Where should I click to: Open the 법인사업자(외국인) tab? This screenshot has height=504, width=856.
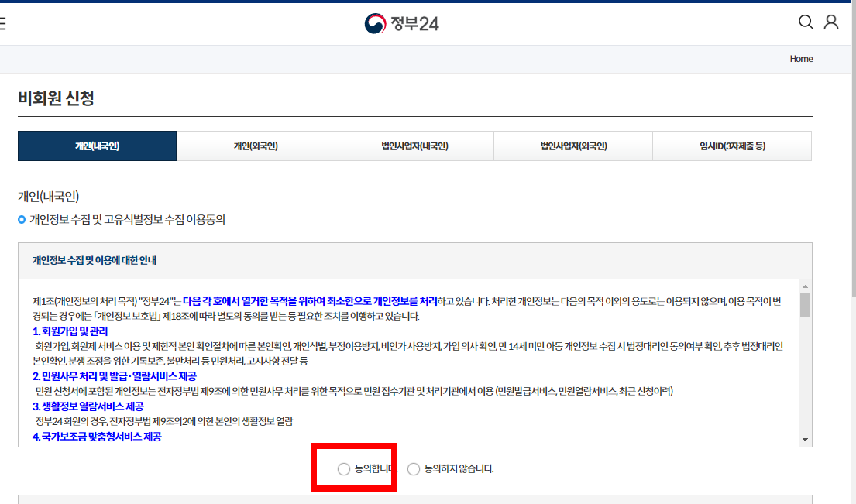(573, 146)
